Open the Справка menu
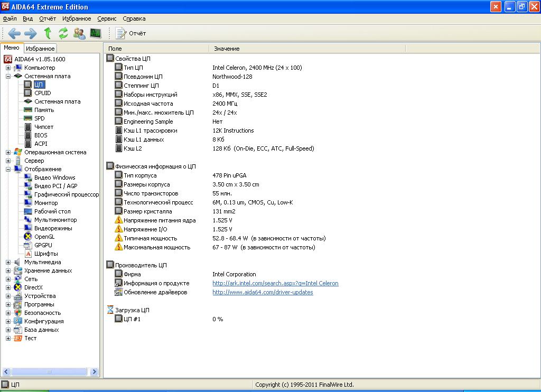Viewport: 541px width, 392px height. tap(134, 18)
